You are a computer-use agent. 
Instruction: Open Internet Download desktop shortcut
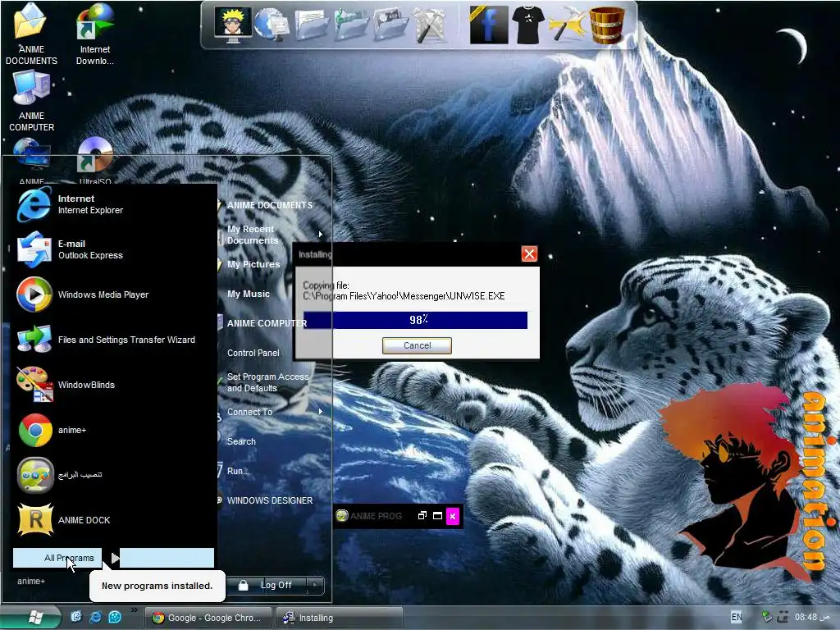point(95,34)
